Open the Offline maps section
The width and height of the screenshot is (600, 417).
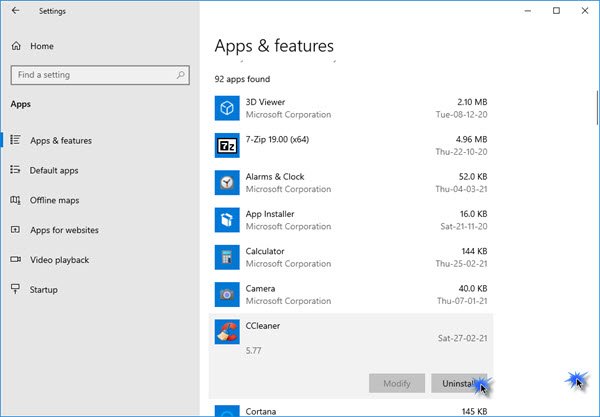(x=53, y=200)
